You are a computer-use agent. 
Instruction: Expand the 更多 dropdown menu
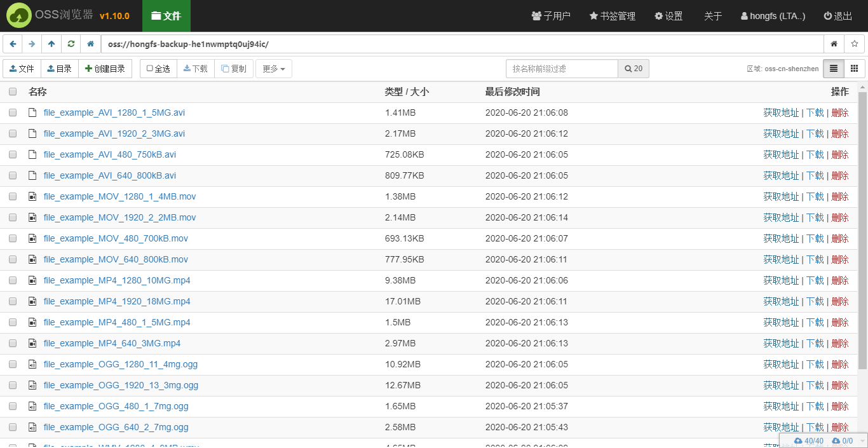click(274, 69)
